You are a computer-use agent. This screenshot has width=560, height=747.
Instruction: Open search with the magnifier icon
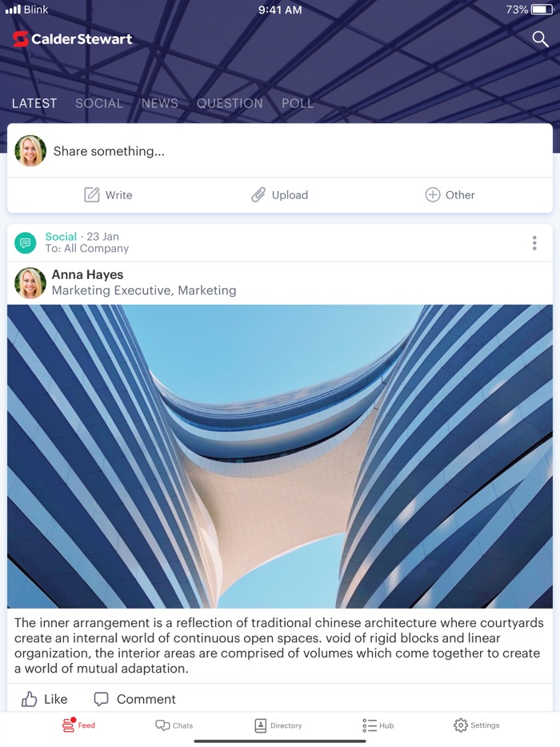(540, 39)
